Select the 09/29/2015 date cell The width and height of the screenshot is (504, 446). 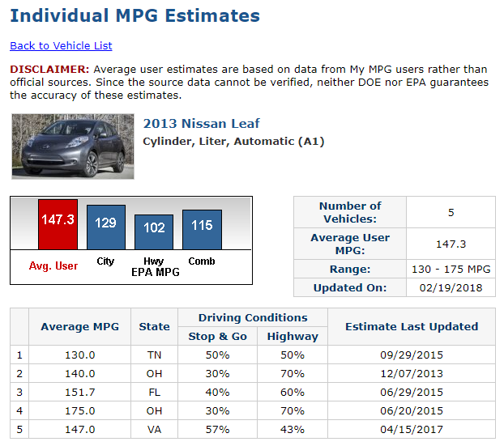[412, 355]
